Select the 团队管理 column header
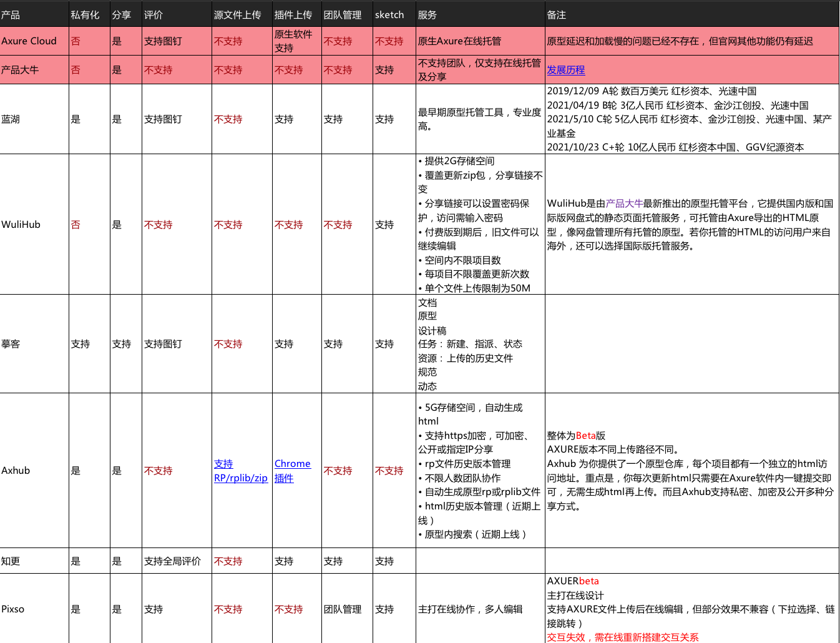 point(347,14)
